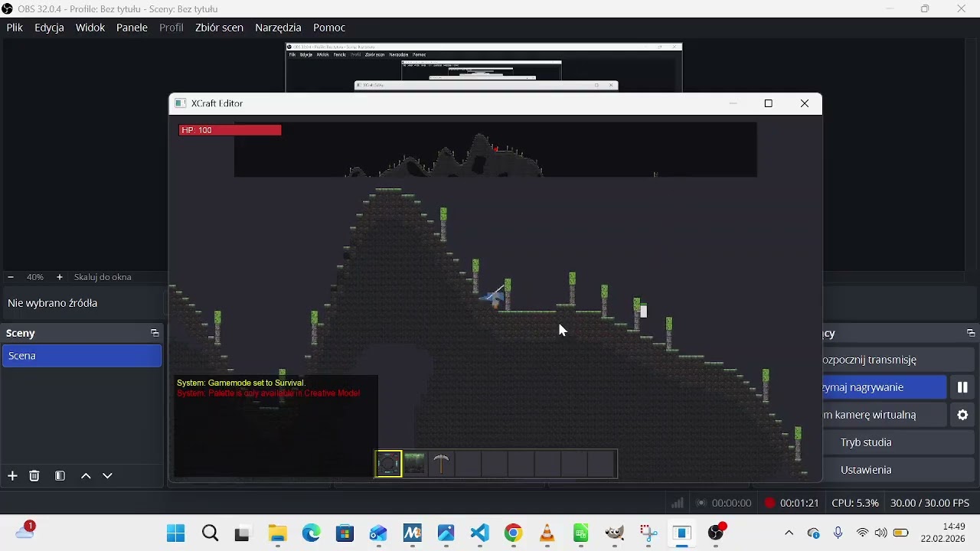Screen dimensions: 980x551
Task: Open clock and date 14:49 panel
Action: tap(943, 533)
